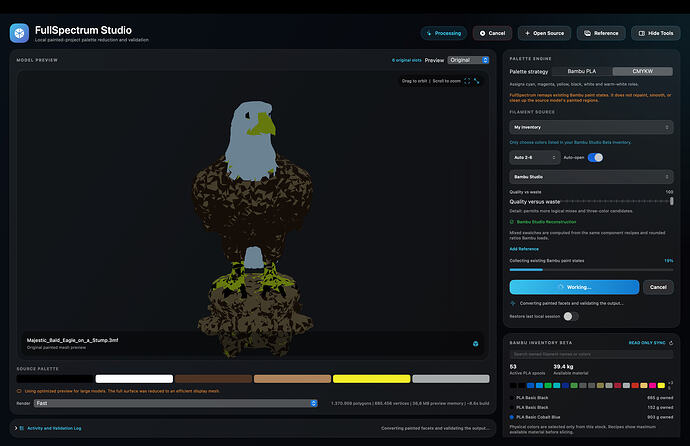The width and height of the screenshot is (690, 446).
Task: Click the Hide Tools panel button
Action: pos(656,33)
